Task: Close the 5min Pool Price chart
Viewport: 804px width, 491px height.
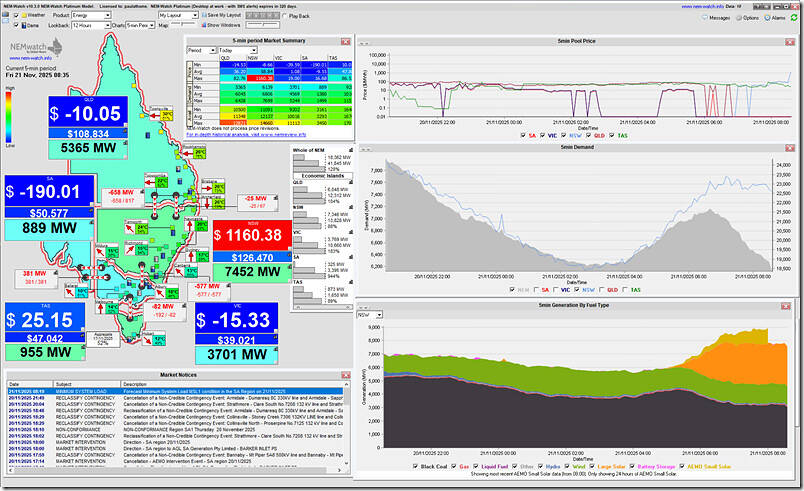Action: coord(790,42)
